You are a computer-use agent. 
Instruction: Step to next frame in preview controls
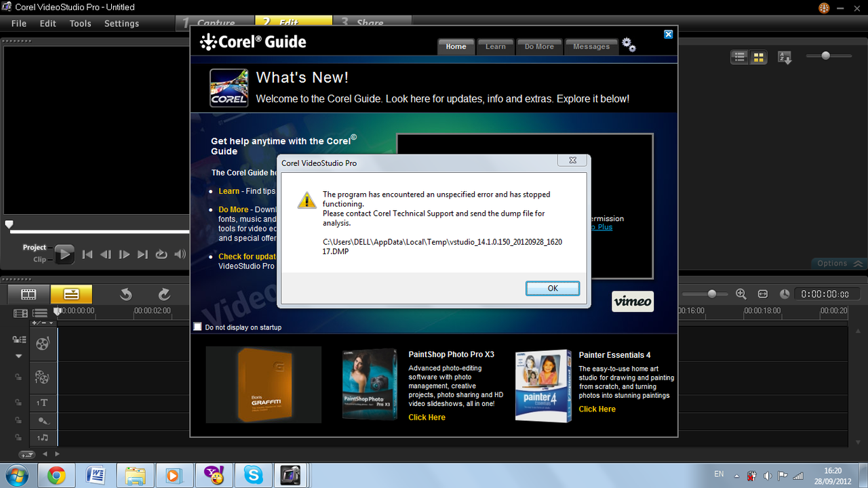pos(124,254)
